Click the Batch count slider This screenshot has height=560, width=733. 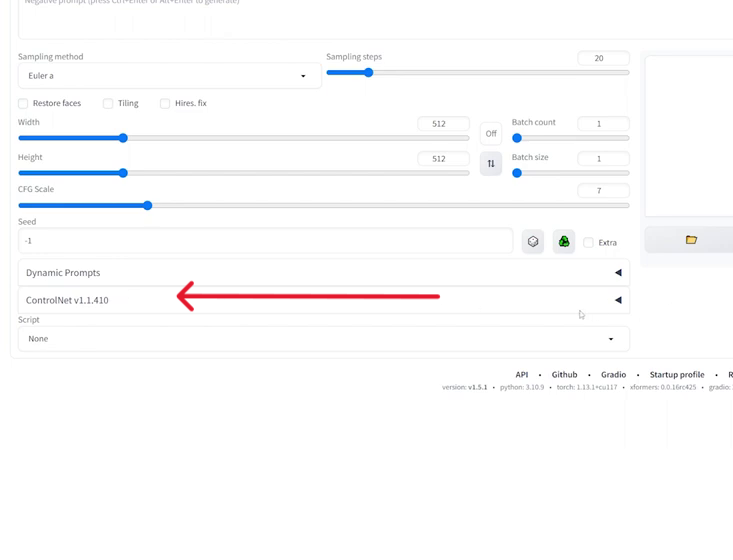[570, 138]
